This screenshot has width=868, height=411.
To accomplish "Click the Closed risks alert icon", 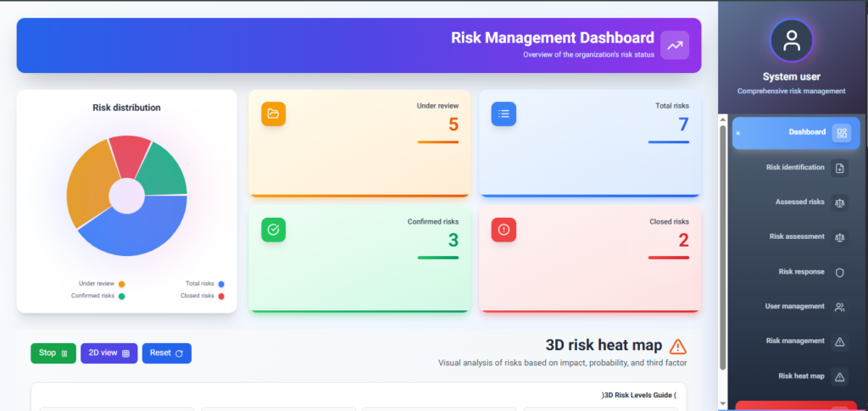I will (x=504, y=230).
